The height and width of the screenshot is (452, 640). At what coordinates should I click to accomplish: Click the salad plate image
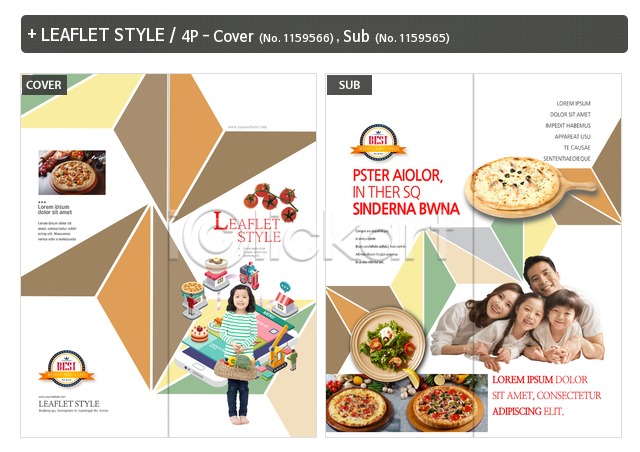click(388, 345)
